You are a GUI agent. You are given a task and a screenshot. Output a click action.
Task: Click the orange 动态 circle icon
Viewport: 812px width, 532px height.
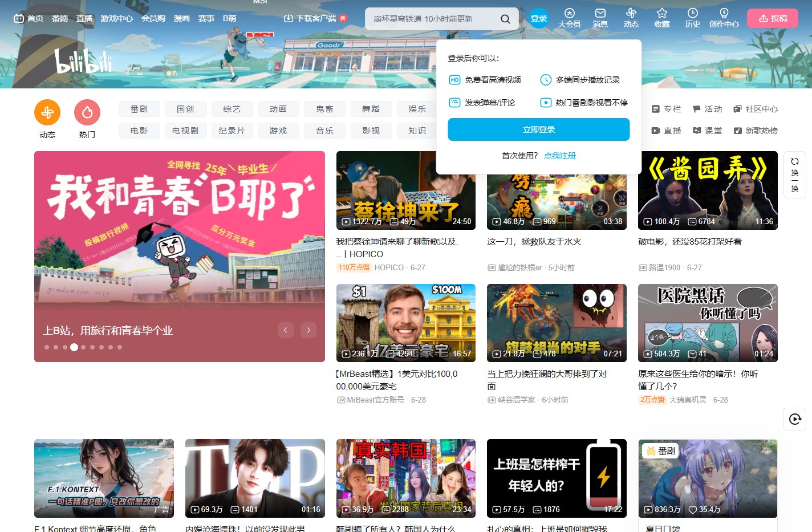47,112
